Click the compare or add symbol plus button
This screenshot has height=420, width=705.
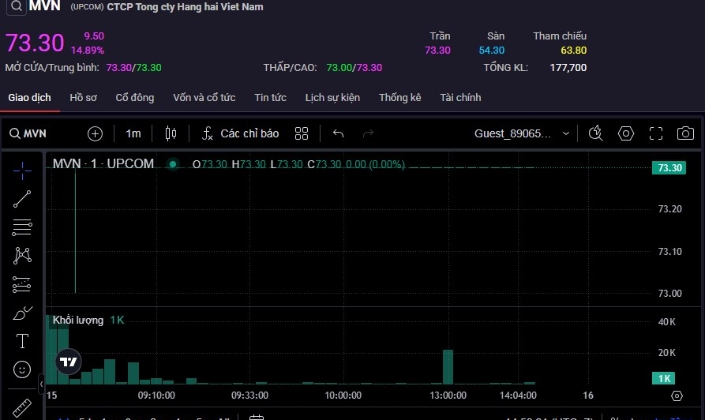(x=95, y=133)
